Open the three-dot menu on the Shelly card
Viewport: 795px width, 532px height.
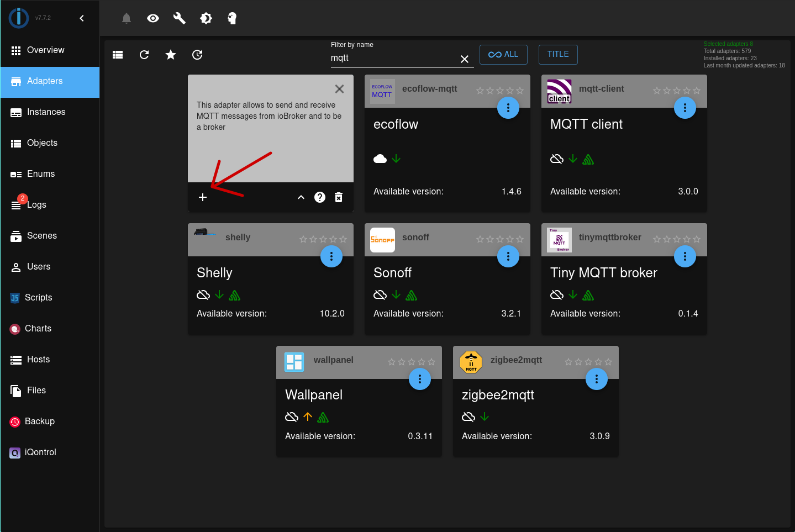tap(331, 256)
